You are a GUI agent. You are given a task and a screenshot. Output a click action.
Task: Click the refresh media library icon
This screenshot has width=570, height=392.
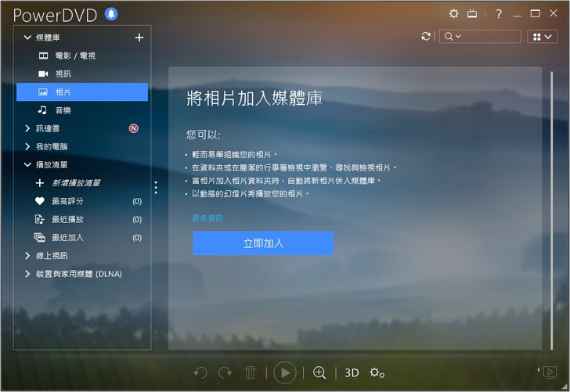click(426, 36)
